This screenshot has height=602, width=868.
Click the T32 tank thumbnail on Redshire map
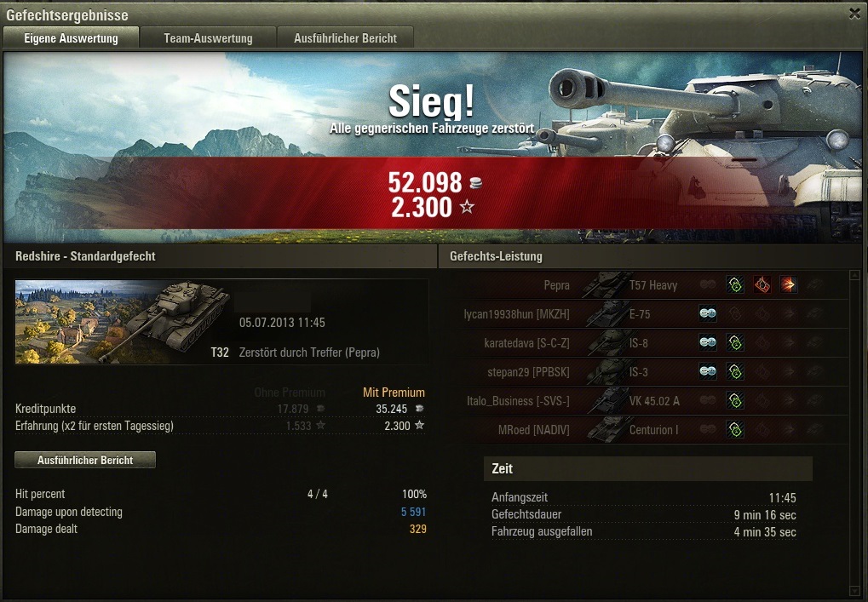click(x=123, y=322)
